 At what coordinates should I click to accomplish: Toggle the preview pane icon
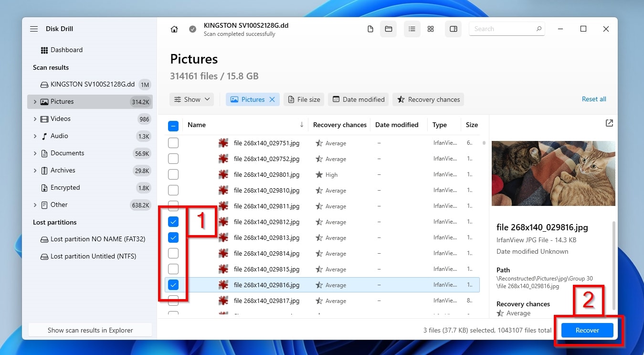(x=454, y=29)
